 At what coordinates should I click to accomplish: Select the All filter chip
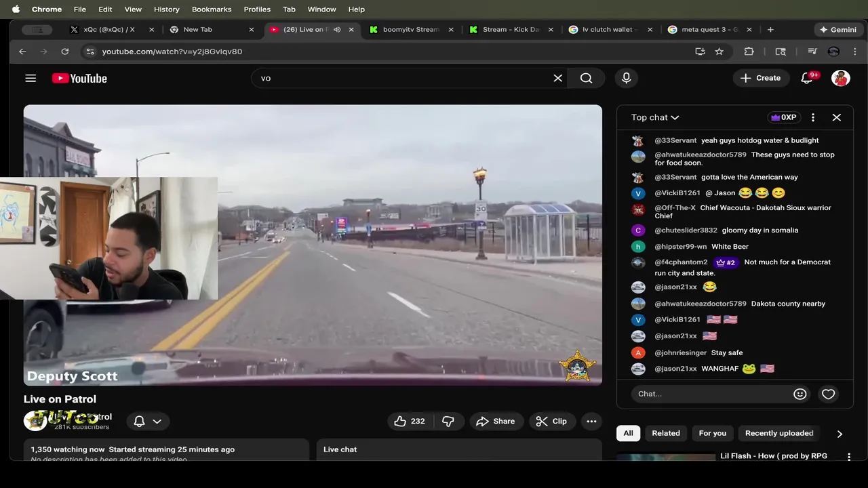pos(629,433)
